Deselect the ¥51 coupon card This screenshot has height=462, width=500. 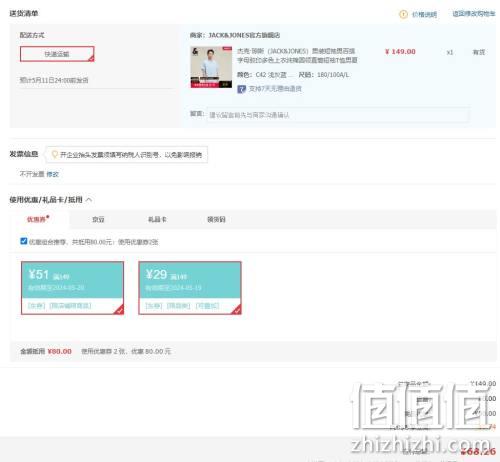72,288
